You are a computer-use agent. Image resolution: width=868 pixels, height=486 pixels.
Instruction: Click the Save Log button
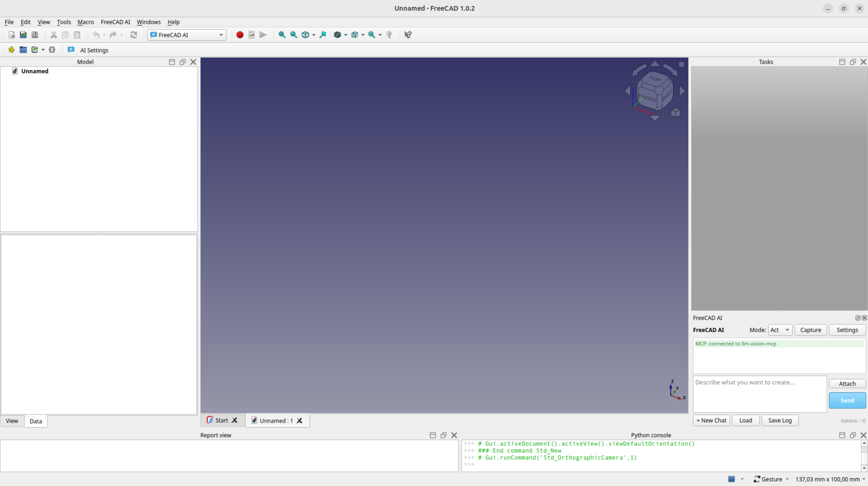[x=780, y=420]
